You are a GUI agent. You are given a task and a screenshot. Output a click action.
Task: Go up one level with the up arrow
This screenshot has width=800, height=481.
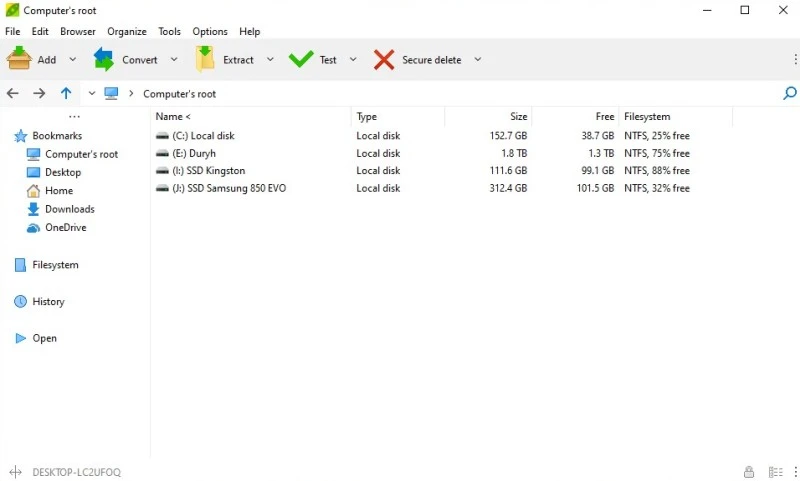click(x=66, y=93)
